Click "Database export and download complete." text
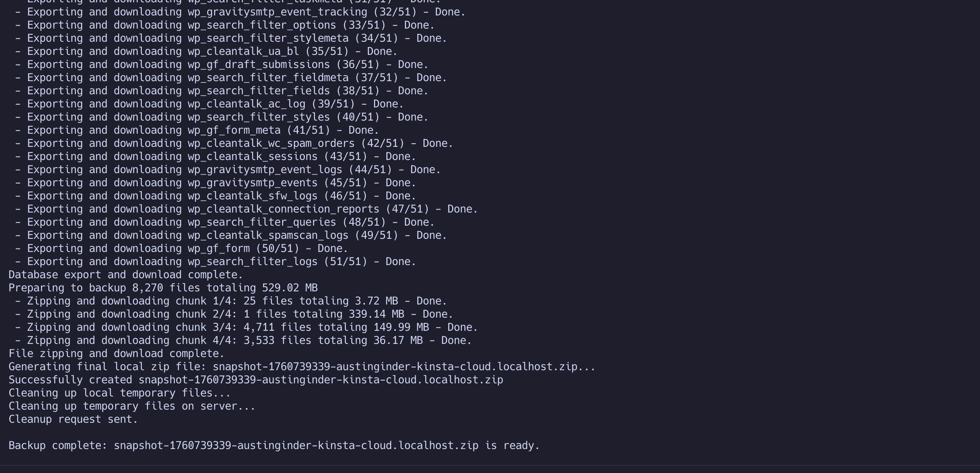 pyautogui.click(x=126, y=275)
